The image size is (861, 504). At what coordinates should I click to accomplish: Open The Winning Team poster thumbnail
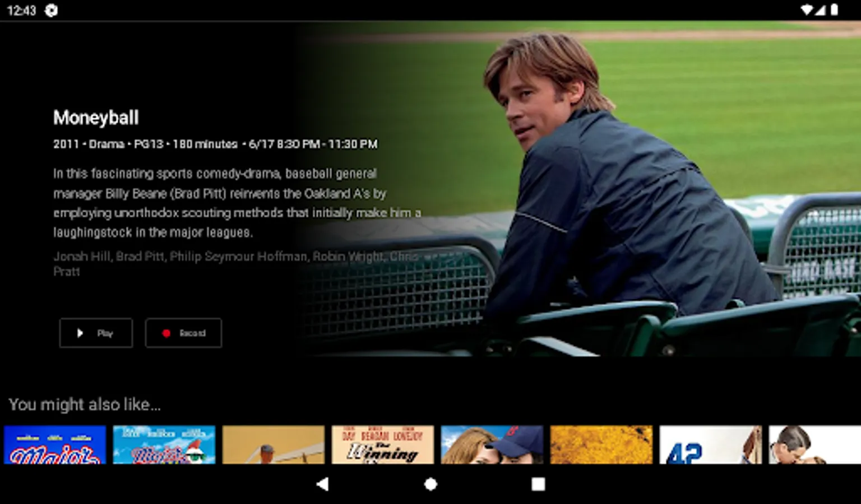coord(383,445)
